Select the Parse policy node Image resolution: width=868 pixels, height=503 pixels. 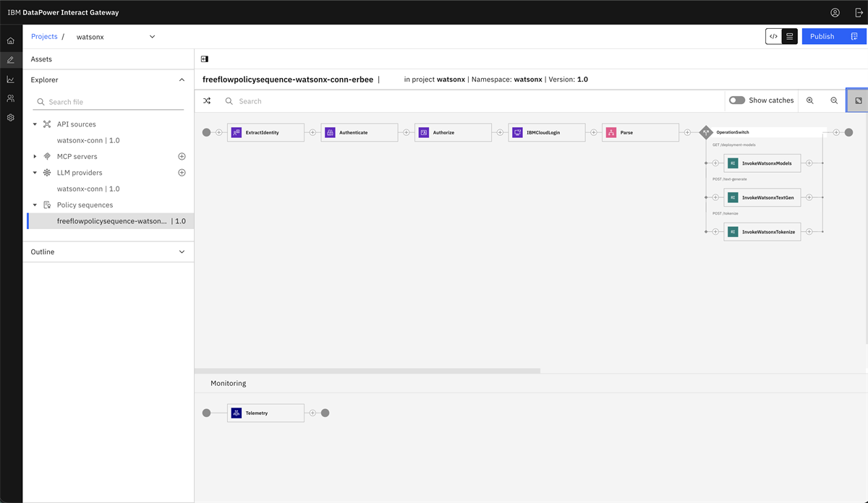click(x=640, y=132)
